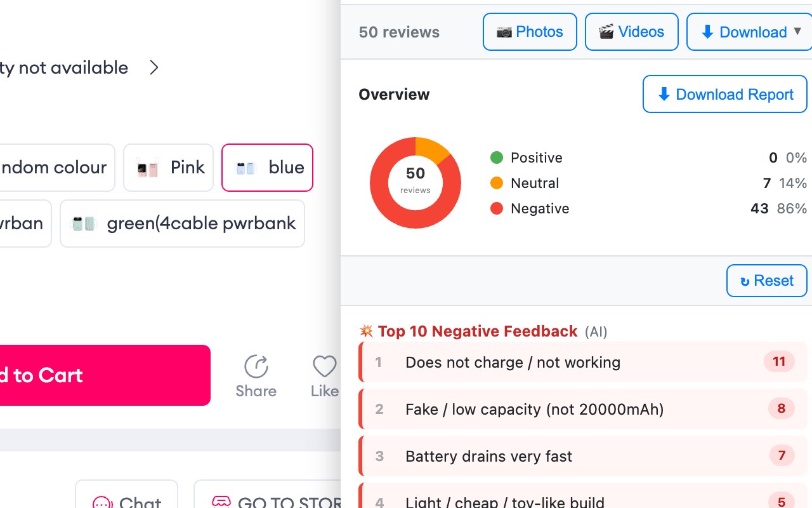Choose the green(4cable pwrbank variant
This screenshot has height=508, width=812.
coord(182,224)
